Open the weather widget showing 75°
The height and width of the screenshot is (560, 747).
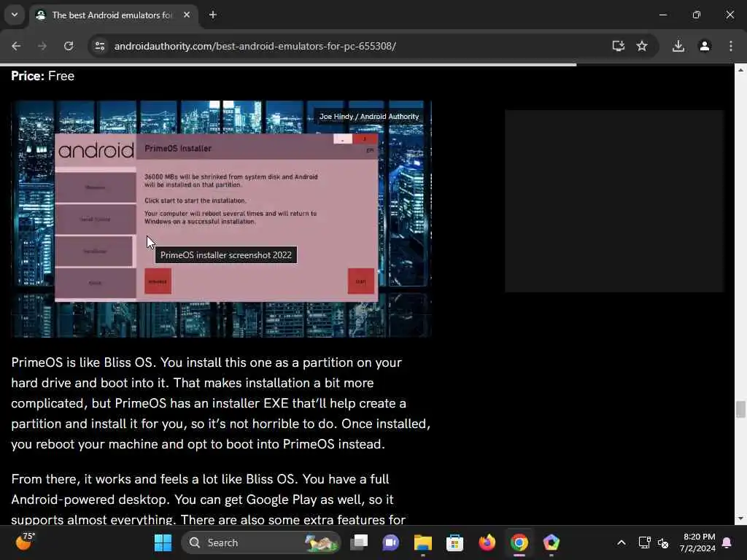coord(25,542)
